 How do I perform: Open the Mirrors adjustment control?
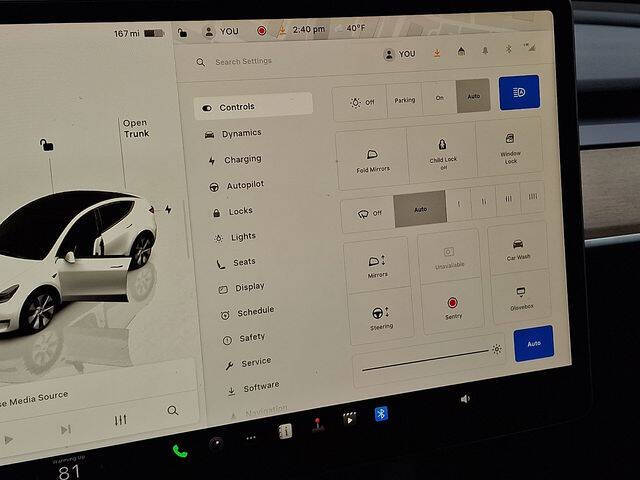[377, 265]
